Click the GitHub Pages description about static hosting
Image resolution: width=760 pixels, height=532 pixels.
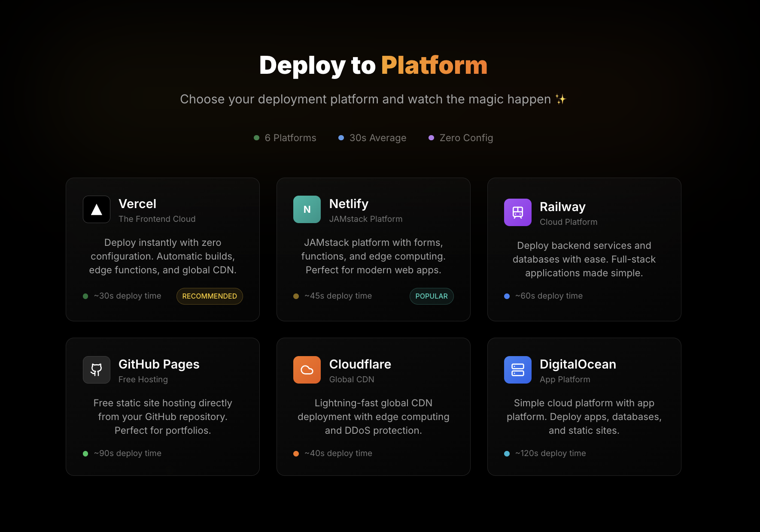(163, 417)
